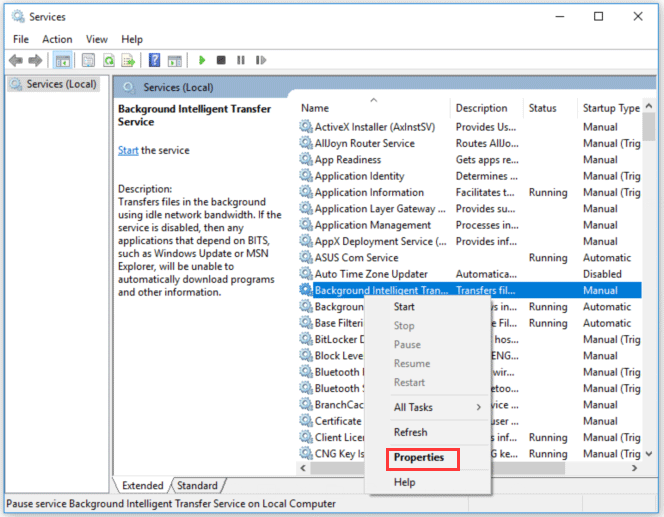The height and width of the screenshot is (517, 664).
Task: Select gear icon beside Certificate service
Action: tap(306, 421)
